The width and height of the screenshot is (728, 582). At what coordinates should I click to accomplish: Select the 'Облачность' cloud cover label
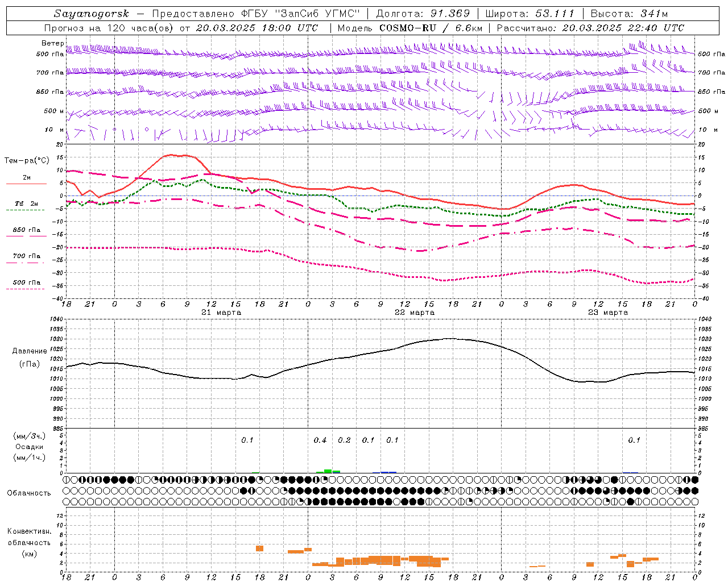click(x=28, y=493)
